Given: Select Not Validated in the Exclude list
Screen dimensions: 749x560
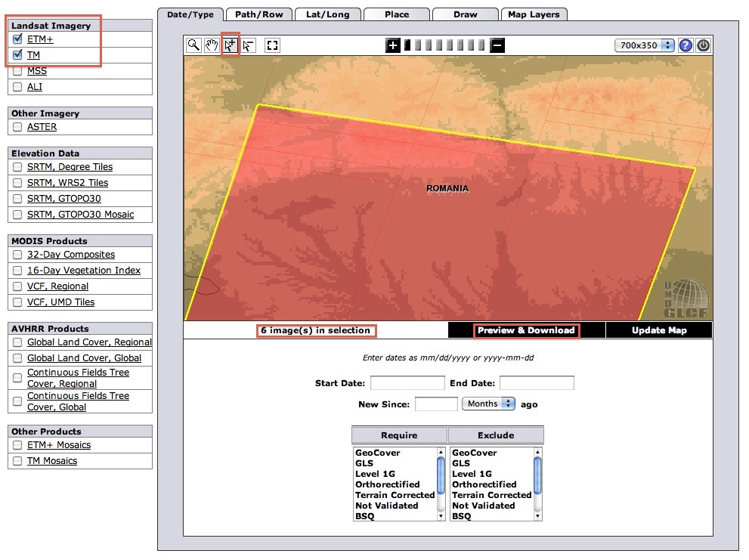Looking at the screenshot, I should [x=484, y=506].
